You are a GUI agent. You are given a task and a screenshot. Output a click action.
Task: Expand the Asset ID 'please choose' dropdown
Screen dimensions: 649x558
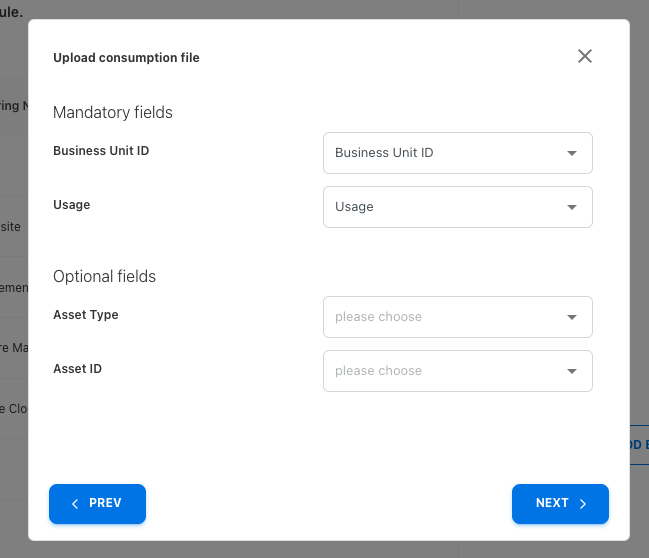[x=445, y=371]
